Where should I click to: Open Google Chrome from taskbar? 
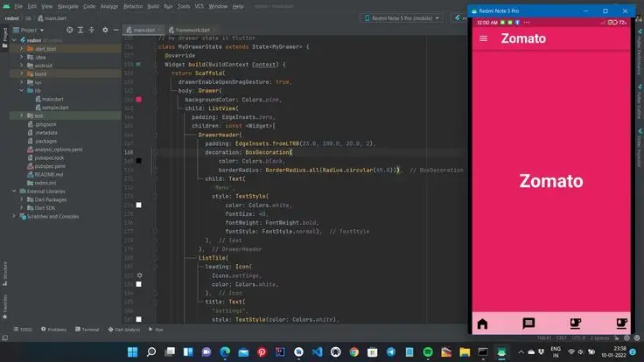point(354,352)
